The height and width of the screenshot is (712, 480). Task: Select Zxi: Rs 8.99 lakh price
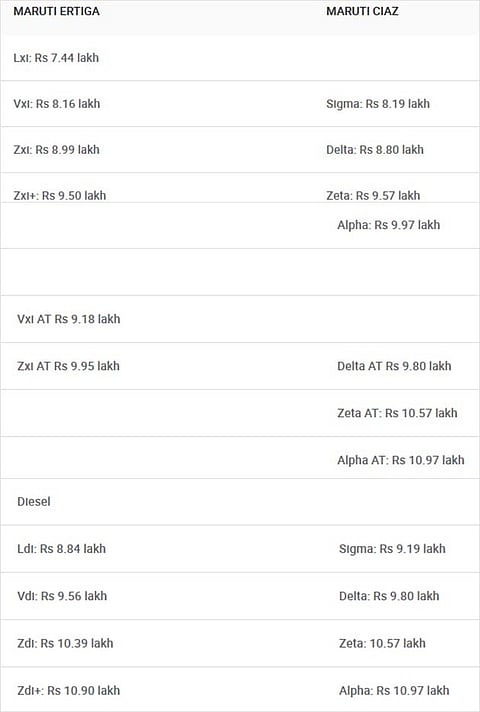point(56,149)
